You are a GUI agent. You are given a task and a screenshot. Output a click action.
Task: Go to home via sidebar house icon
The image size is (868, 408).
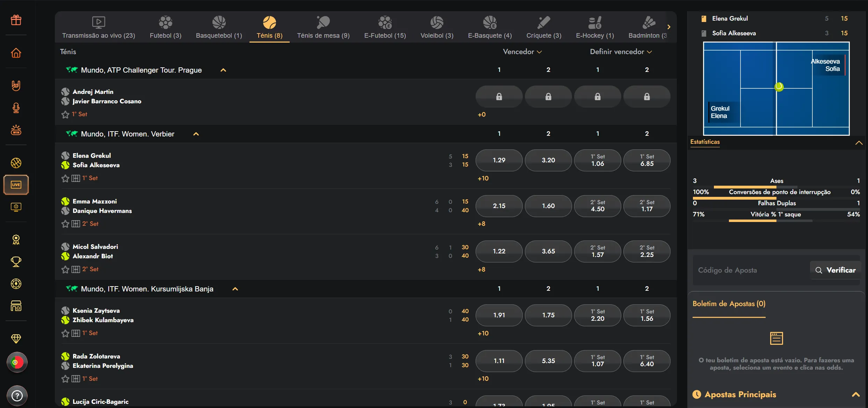tap(16, 53)
